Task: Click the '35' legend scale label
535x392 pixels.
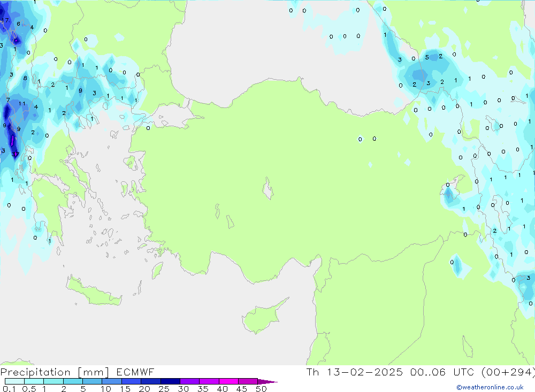Action: click(203, 389)
